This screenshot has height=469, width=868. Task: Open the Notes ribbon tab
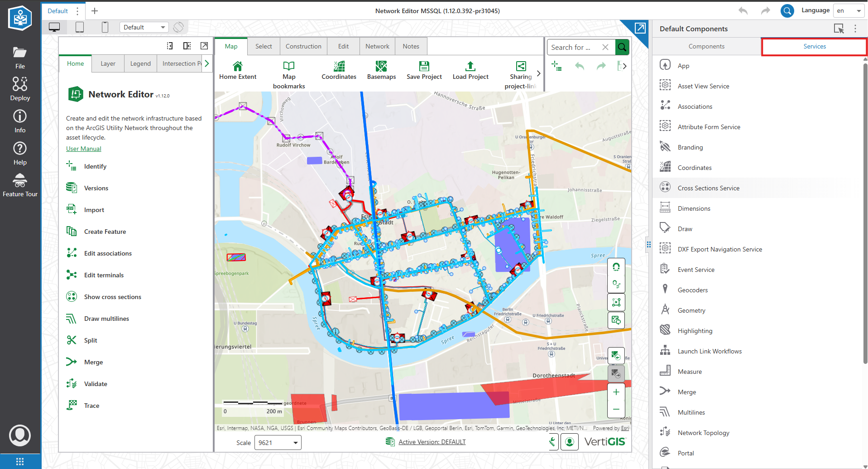pos(411,46)
